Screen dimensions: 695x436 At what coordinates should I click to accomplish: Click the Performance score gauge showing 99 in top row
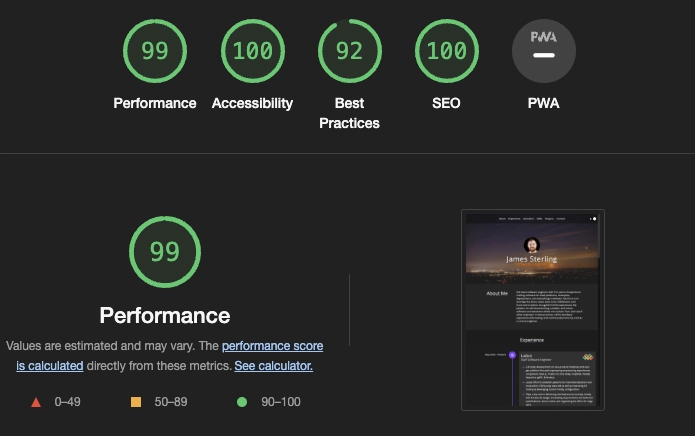[x=154, y=51]
